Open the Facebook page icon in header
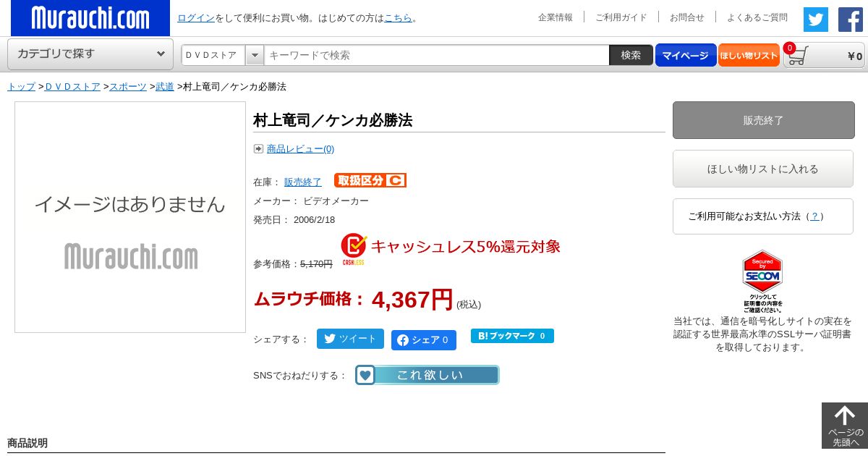The width and height of the screenshot is (868, 456). coord(851,20)
